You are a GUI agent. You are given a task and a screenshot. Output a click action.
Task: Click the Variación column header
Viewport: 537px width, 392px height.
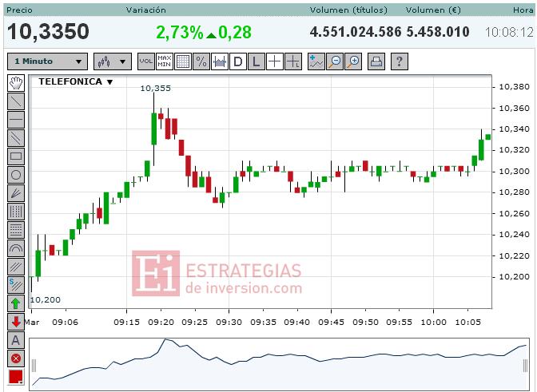(x=146, y=10)
